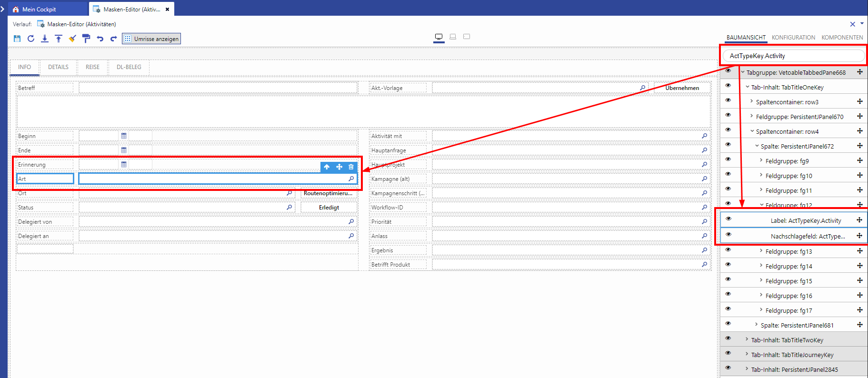This screenshot has width=868, height=378.
Task: Expand the Feldgruppe: fg13 tree node
Action: click(761, 251)
